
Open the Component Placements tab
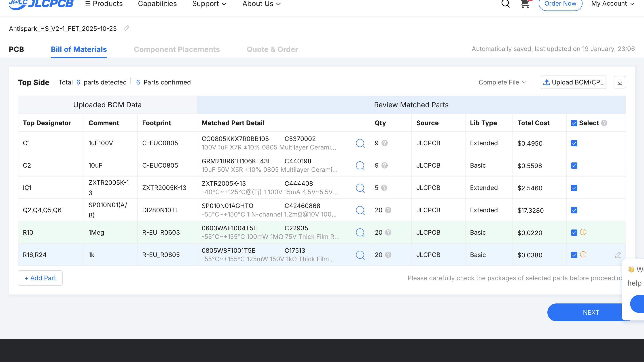click(176, 49)
